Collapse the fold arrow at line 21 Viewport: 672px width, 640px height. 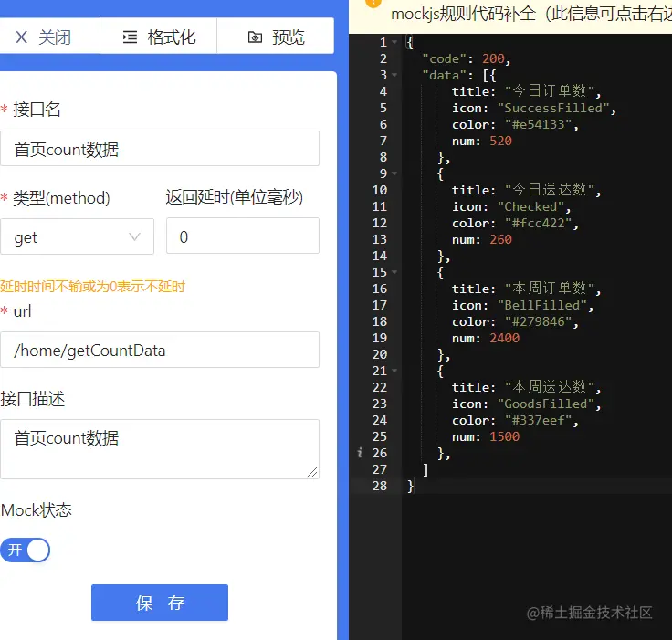click(394, 371)
